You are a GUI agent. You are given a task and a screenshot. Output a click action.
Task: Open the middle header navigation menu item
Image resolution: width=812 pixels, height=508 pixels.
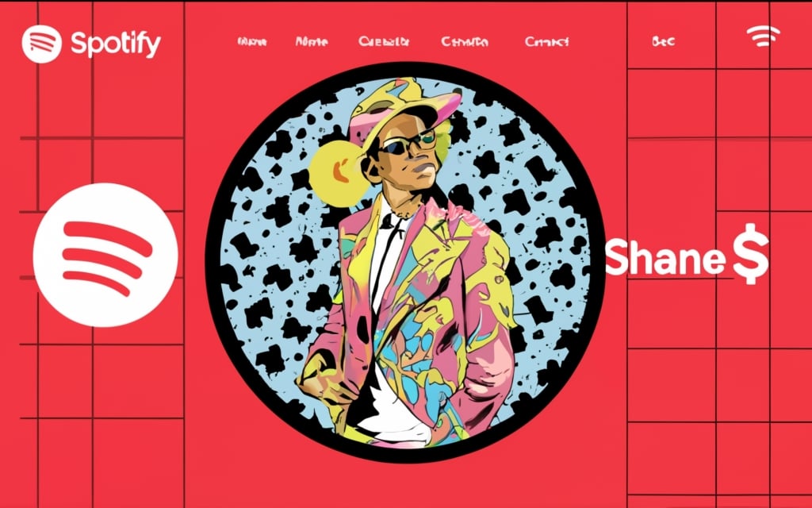pyautogui.click(x=384, y=41)
